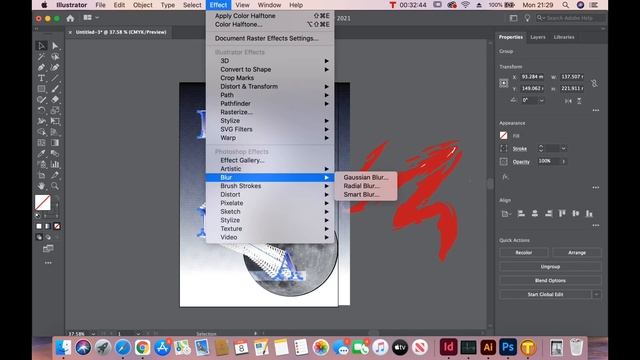Toggle flip horizontally in Transform

(x=568, y=100)
